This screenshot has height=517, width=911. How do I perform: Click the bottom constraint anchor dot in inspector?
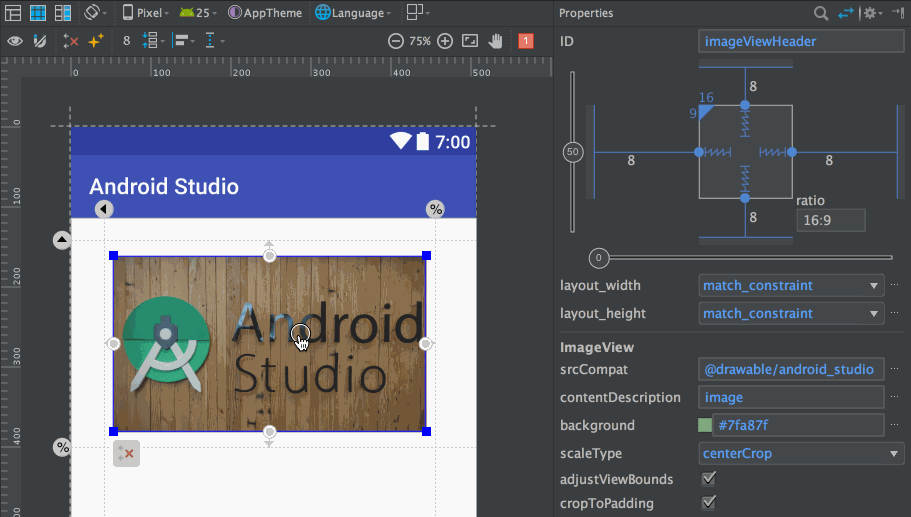pyautogui.click(x=745, y=198)
